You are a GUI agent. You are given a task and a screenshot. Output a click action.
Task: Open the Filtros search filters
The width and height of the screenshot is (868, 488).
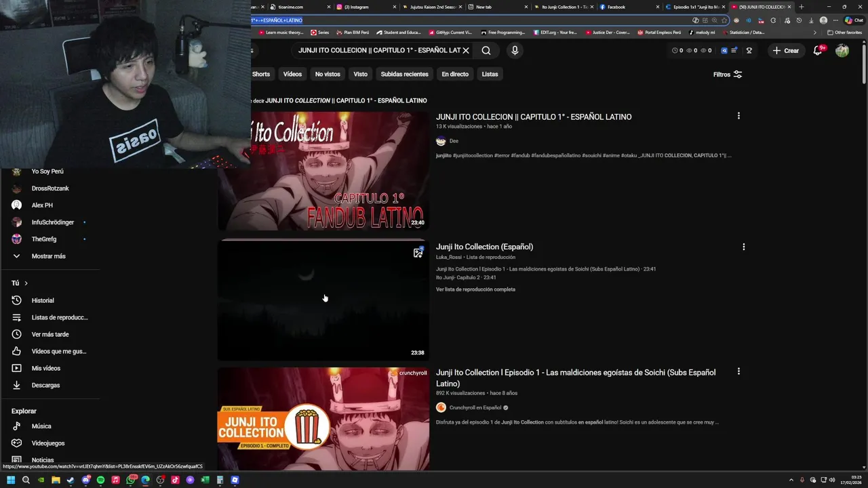coord(728,75)
